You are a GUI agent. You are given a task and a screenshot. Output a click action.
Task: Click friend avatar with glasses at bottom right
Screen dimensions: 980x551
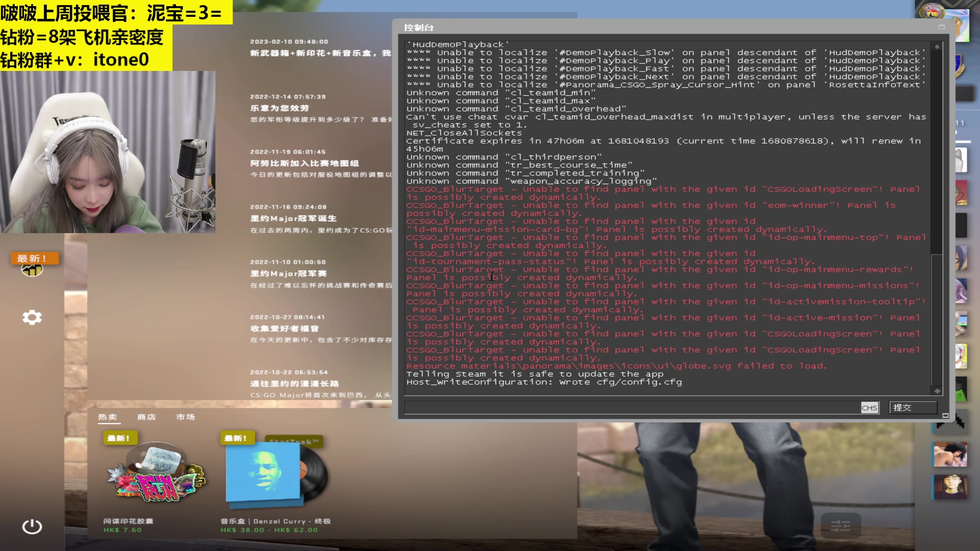pyautogui.click(x=950, y=487)
